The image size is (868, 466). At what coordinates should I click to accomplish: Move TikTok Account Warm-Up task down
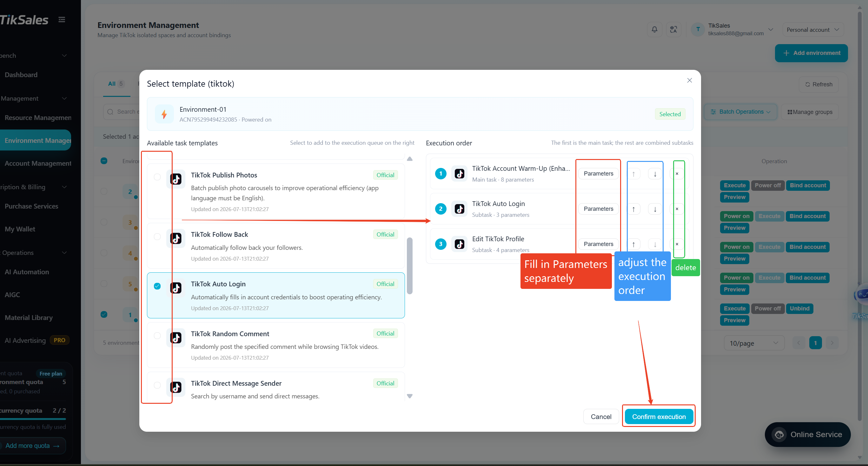pyautogui.click(x=655, y=174)
